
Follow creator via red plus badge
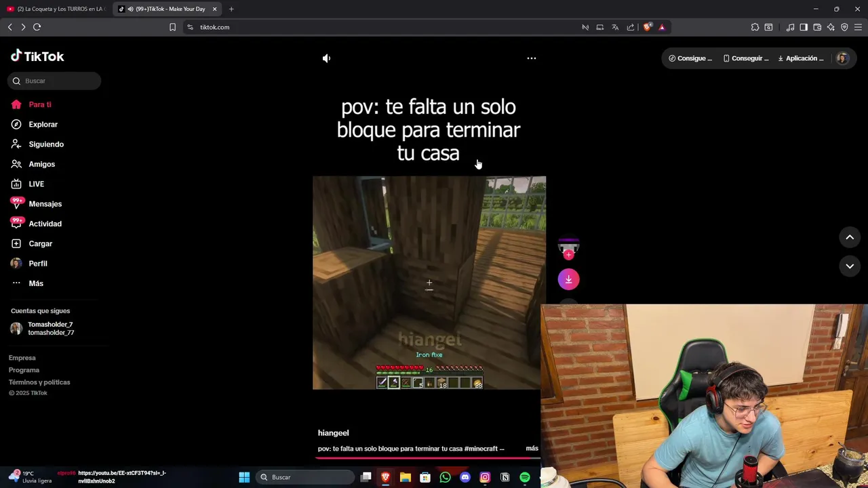pos(568,255)
